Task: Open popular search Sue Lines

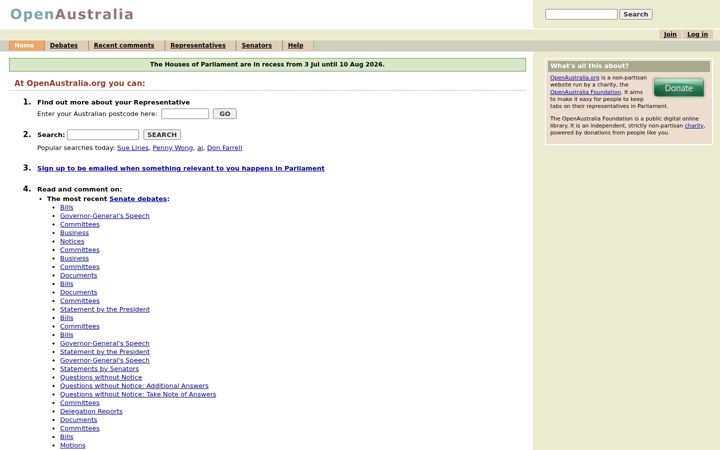Action: [x=133, y=148]
